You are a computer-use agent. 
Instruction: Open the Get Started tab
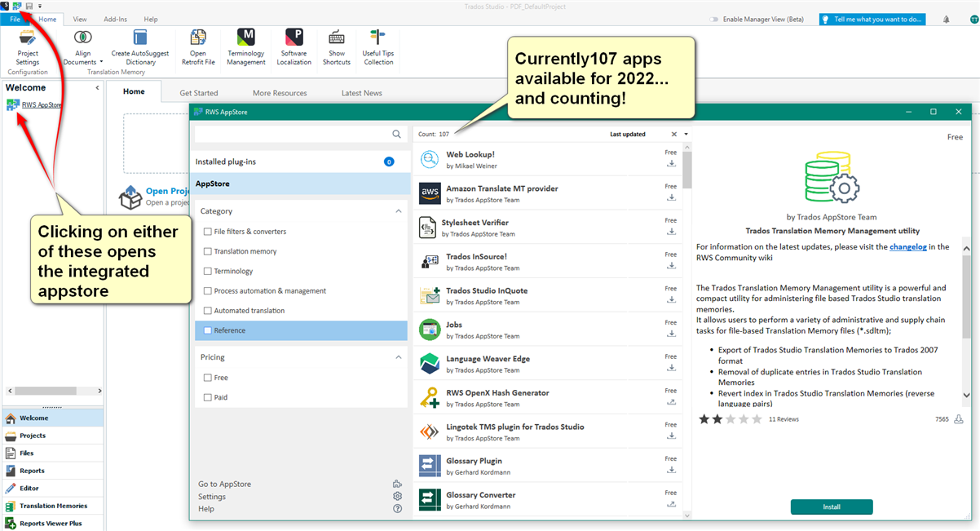tap(199, 93)
